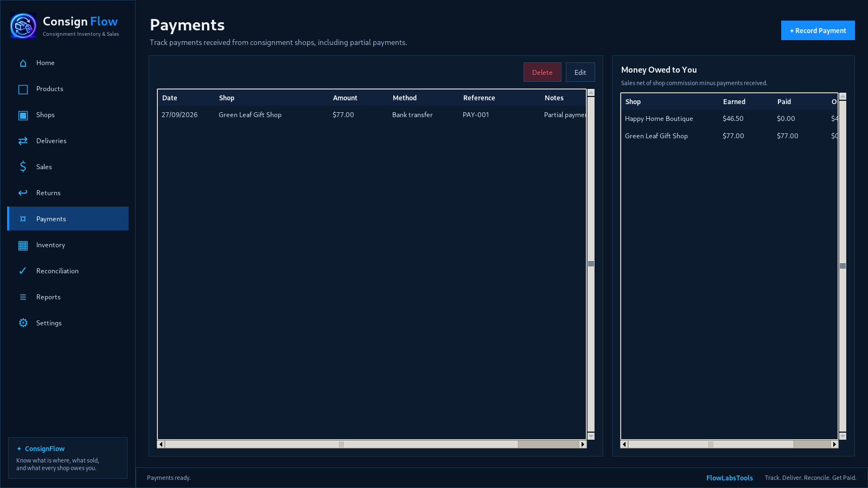Screen dimensions: 868x488
Task: Click the Deliveries arrows icon
Action: pos(23,141)
